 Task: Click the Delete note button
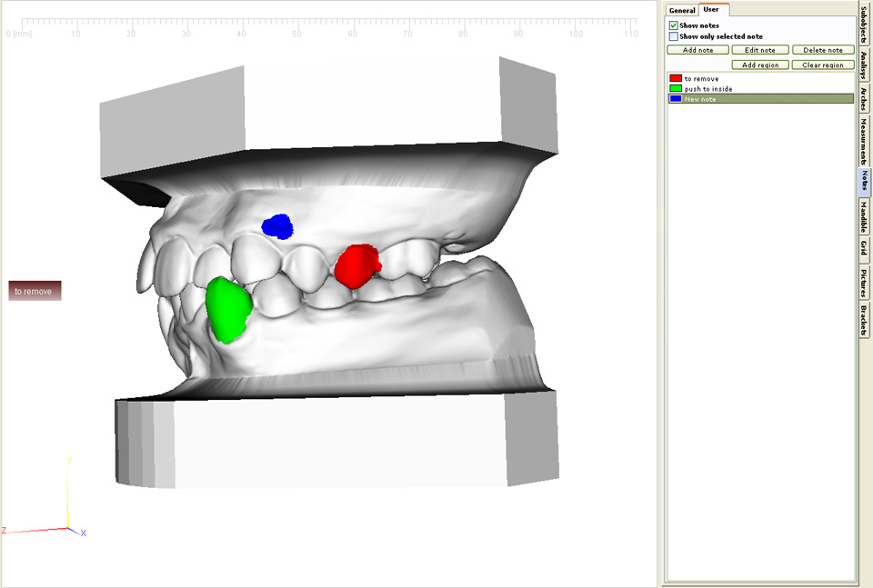coord(822,50)
